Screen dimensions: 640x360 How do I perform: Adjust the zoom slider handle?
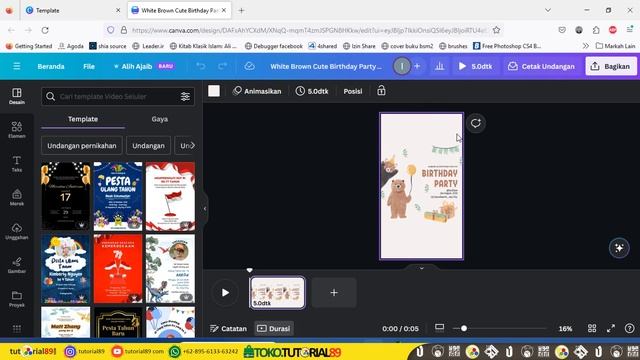[x=464, y=328]
